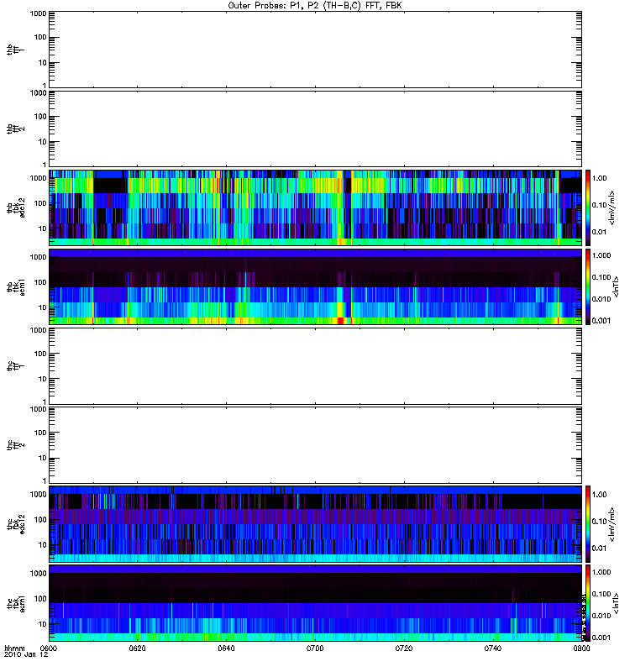The image size is (630, 672).
Task: Click the '100' y-axis tick of thc fff 2
Action: (x=40, y=433)
